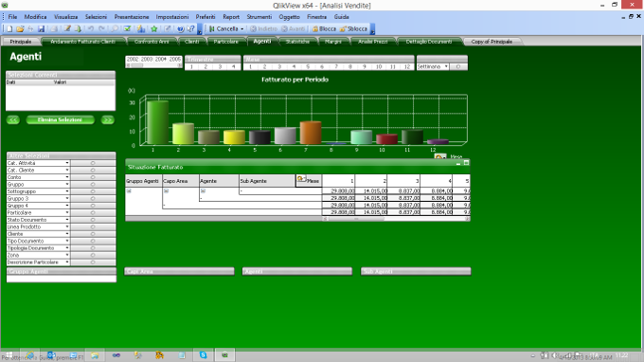Click the year list horizontal scrollbar
Image resolution: width=644 pixels, height=362 pixels.
click(153, 65)
